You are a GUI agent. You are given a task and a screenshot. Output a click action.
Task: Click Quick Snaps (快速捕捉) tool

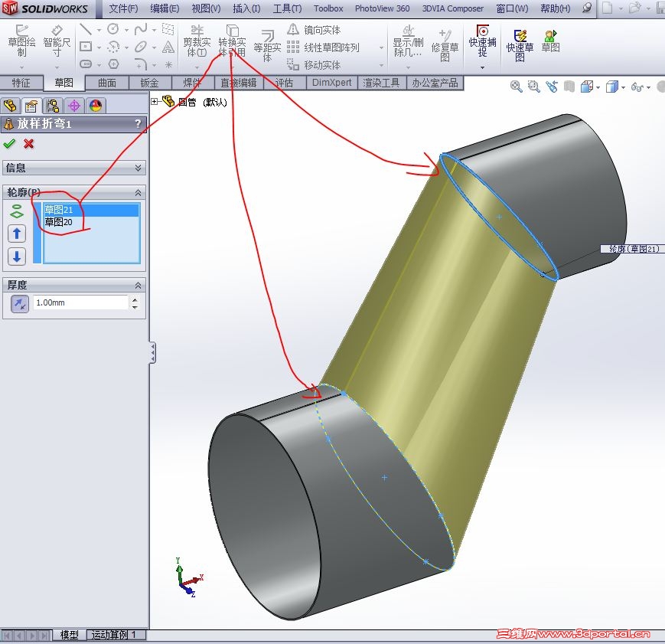[482, 41]
